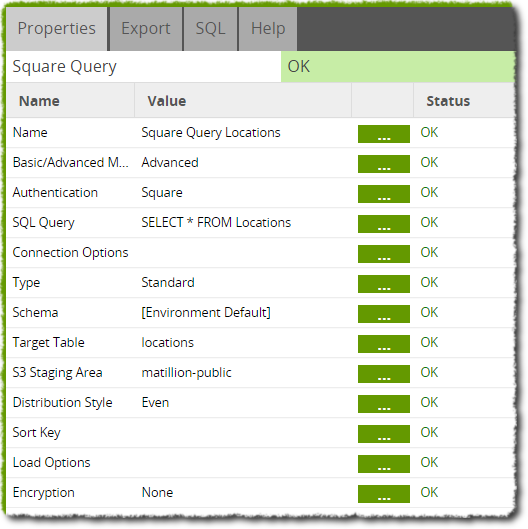Screen dimensions: 528x529
Task: Open Load Options ellipsis button
Action: pyautogui.click(x=384, y=464)
